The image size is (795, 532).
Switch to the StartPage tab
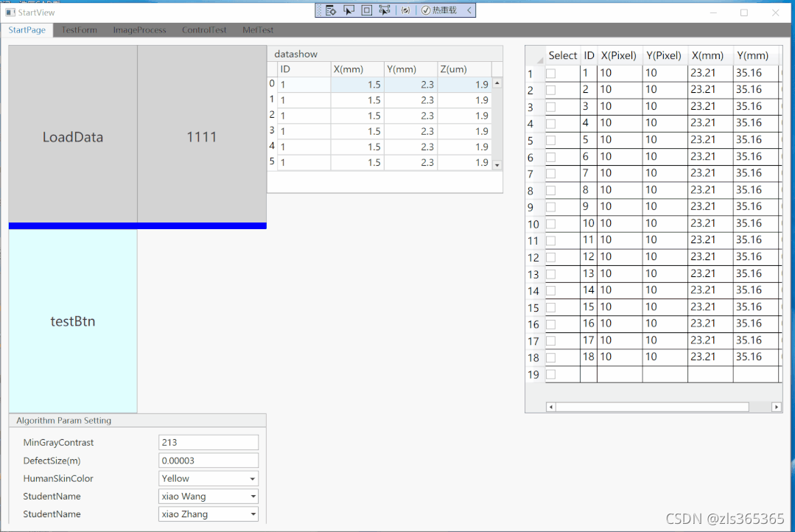pos(27,30)
